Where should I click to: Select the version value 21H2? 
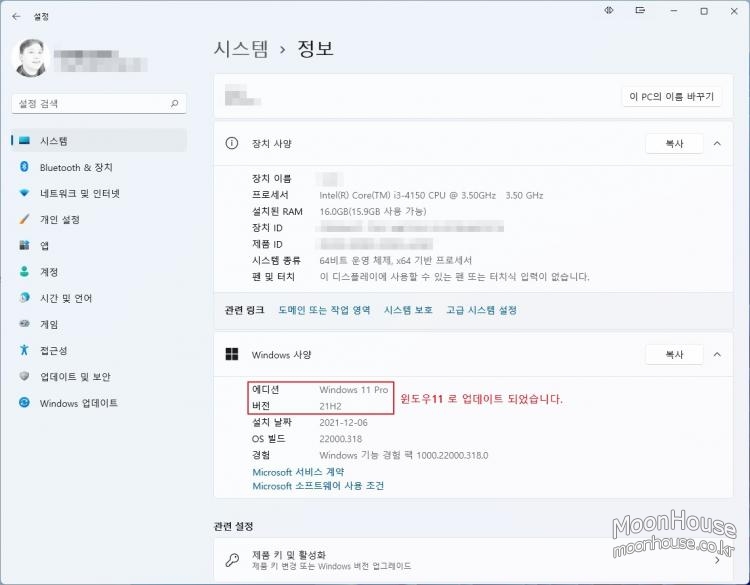coord(331,407)
